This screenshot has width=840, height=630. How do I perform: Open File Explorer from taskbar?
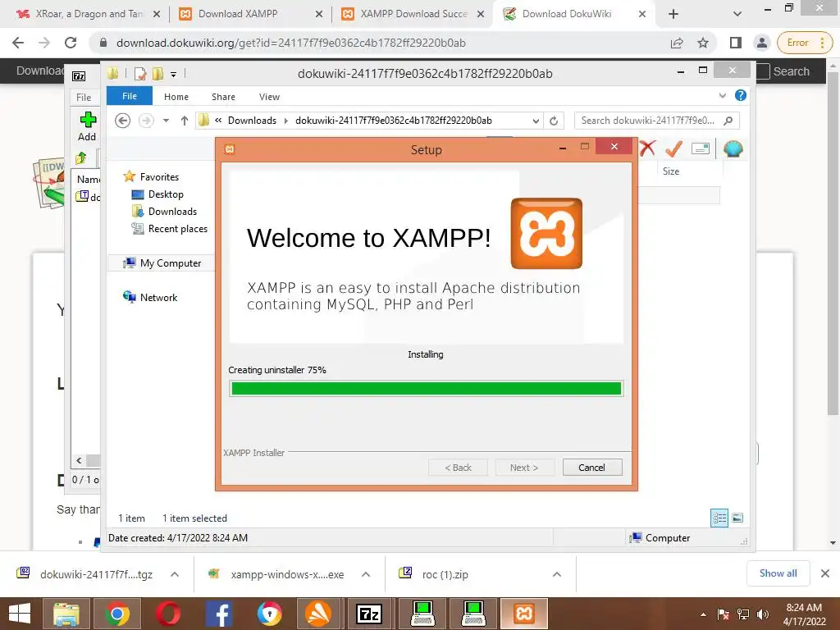tap(66, 614)
